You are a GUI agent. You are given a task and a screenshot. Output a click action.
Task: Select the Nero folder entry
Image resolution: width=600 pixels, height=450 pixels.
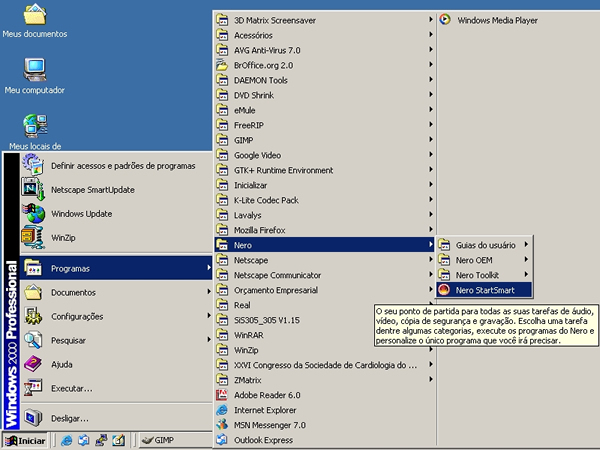point(324,245)
